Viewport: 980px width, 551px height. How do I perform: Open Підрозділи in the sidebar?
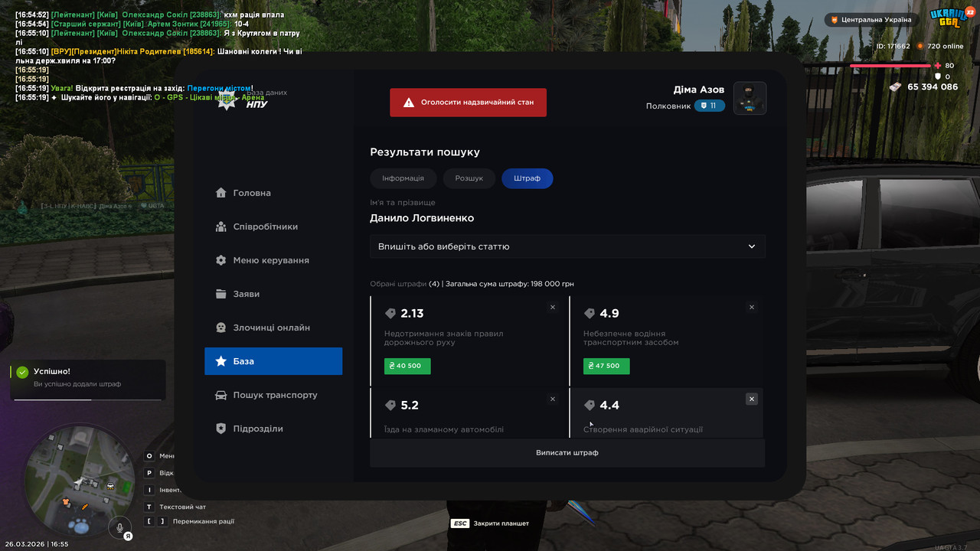(x=273, y=429)
